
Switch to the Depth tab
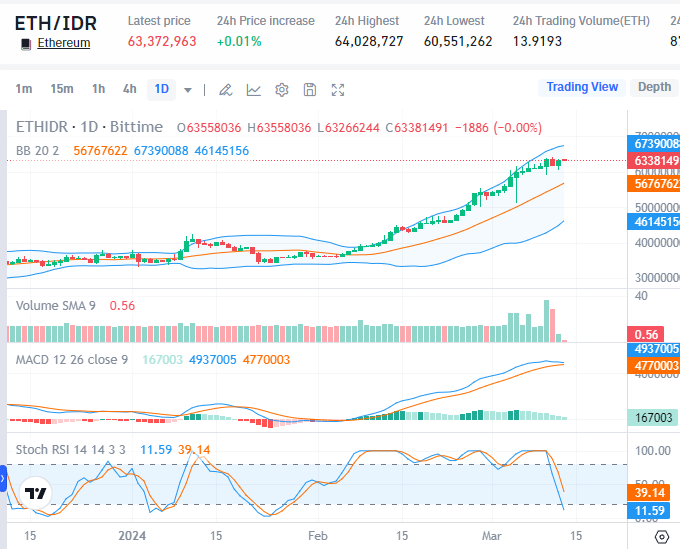click(x=654, y=87)
